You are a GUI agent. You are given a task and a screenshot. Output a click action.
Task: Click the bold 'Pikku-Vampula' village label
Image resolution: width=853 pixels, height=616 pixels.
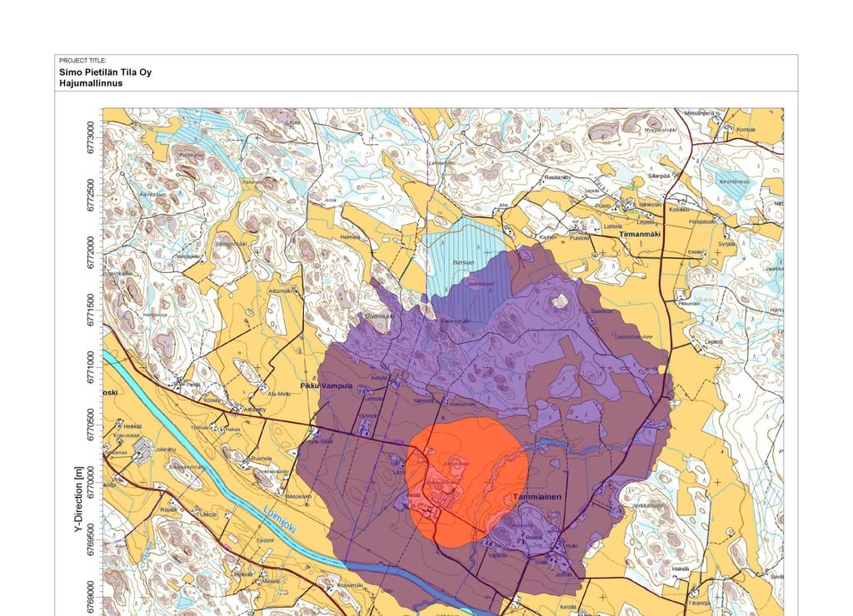[327, 385]
